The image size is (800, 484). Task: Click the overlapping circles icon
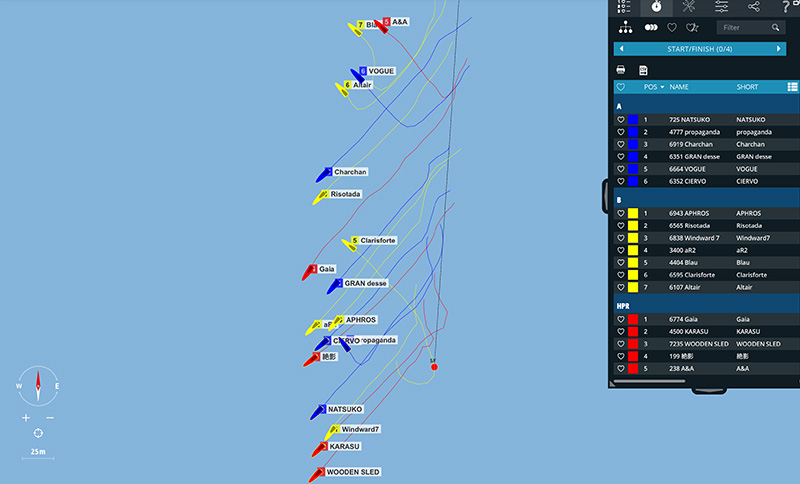tap(651, 28)
